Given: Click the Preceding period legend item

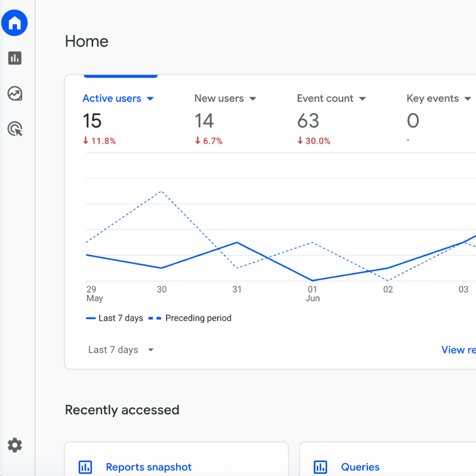Looking at the screenshot, I should pos(198,318).
